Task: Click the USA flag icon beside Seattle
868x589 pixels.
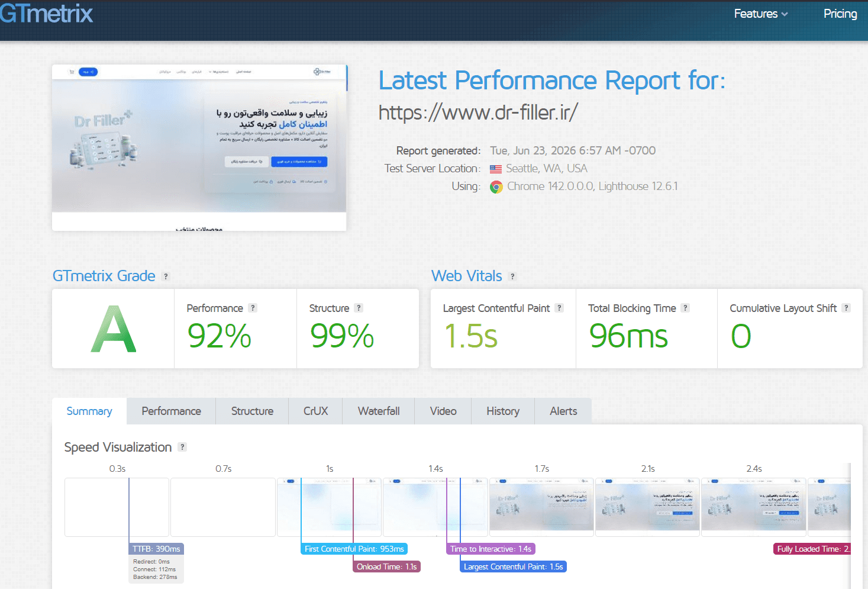Action: pyautogui.click(x=496, y=169)
